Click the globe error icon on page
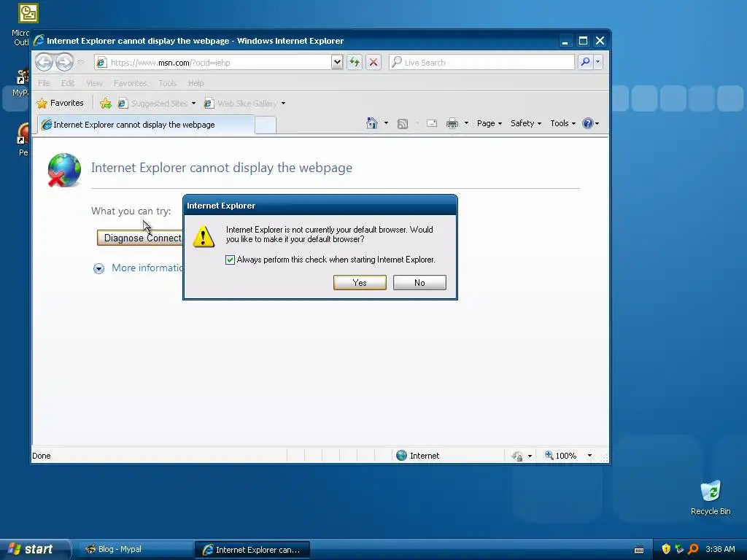Screen dimensions: 747x560 coord(64,170)
